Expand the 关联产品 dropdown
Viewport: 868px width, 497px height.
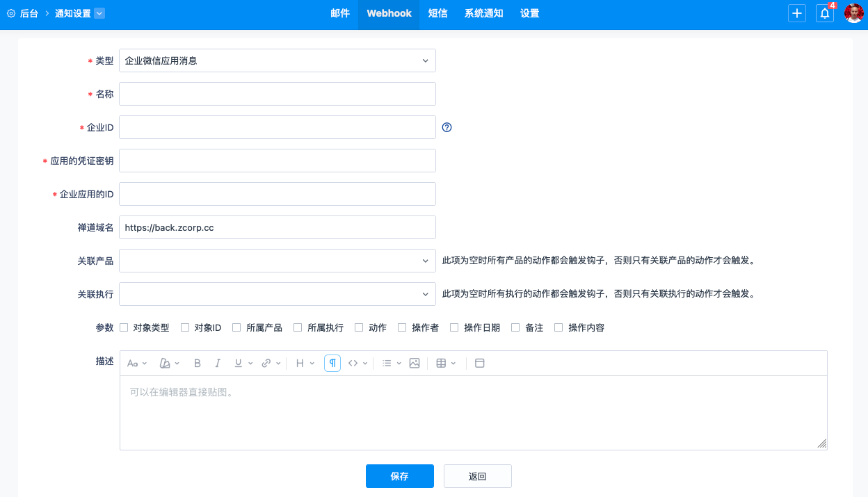(278, 261)
